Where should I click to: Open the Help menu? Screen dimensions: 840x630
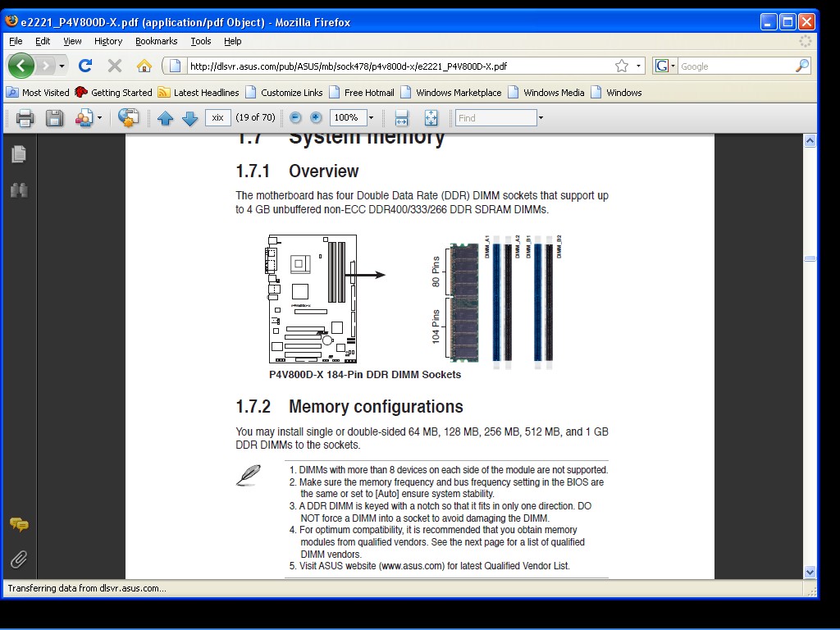point(232,41)
